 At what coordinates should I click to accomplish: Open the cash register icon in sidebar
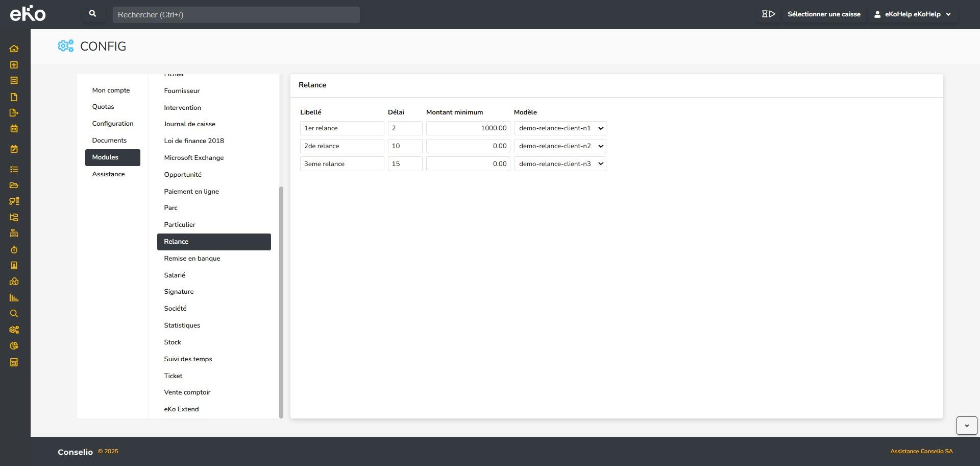[x=14, y=234]
